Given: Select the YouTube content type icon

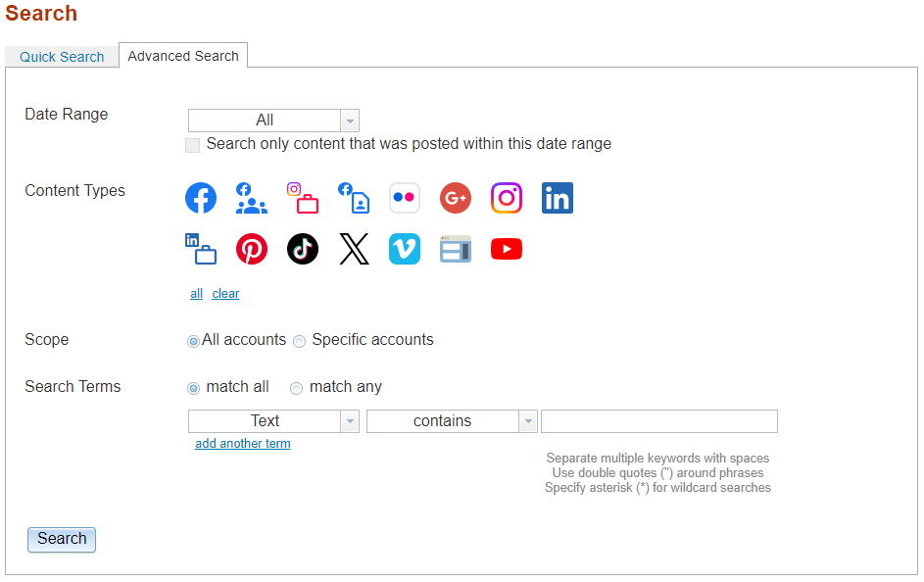Looking at the screenshot, I should click(507, 249).
